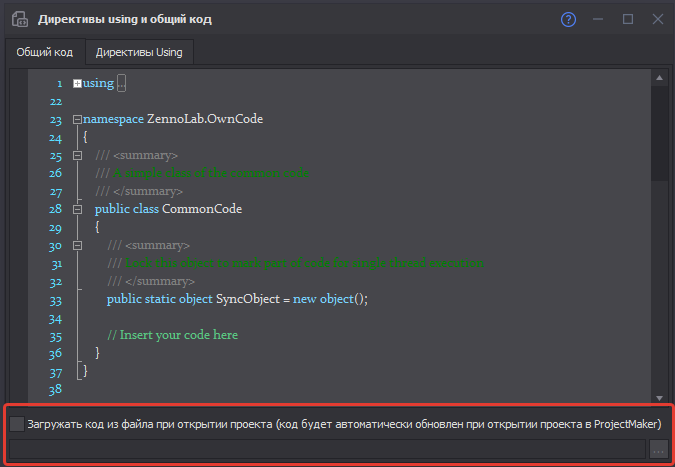Click the 'Загружать код из файла' label
This screenshot has height=467, width=675.
[344, 424]
